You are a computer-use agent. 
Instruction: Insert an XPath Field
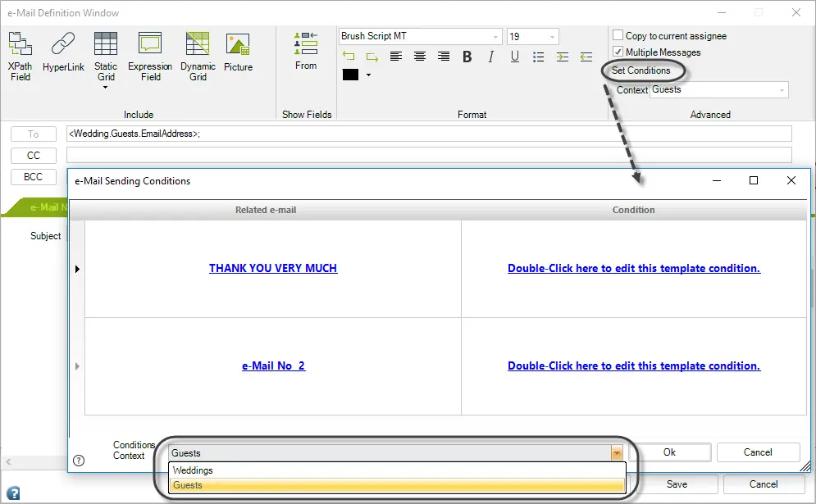point(21,57)
